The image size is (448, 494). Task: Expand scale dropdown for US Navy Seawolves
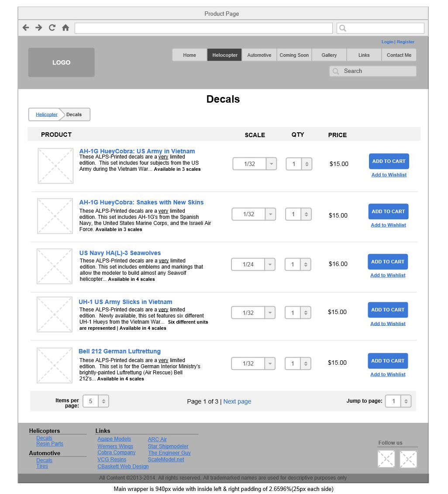click(x=271, y=264)
